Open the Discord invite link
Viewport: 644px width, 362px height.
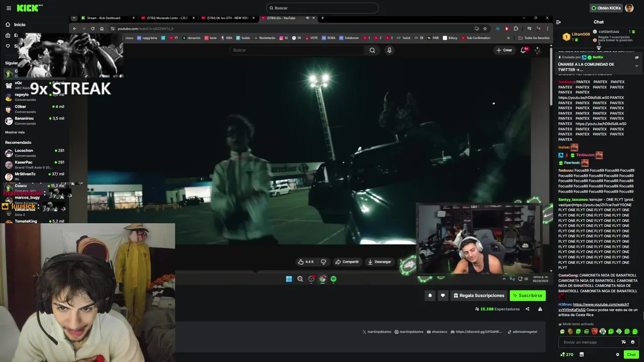[x=477, y=332]
